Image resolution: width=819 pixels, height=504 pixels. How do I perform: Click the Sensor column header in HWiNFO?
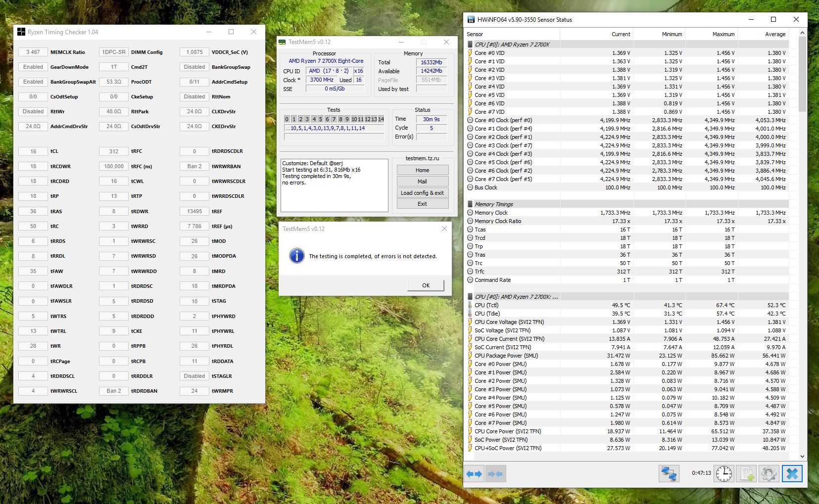coord(512,34)
